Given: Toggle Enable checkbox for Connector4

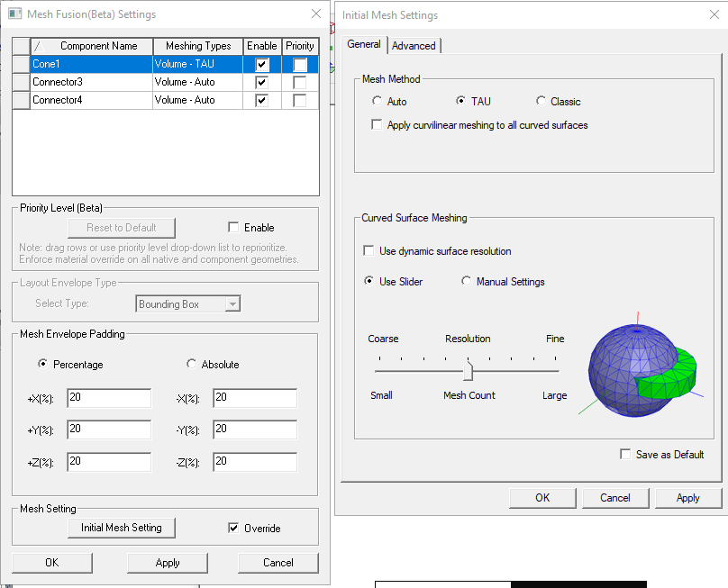Looking at the screenshot, I should tap(262, 100).
